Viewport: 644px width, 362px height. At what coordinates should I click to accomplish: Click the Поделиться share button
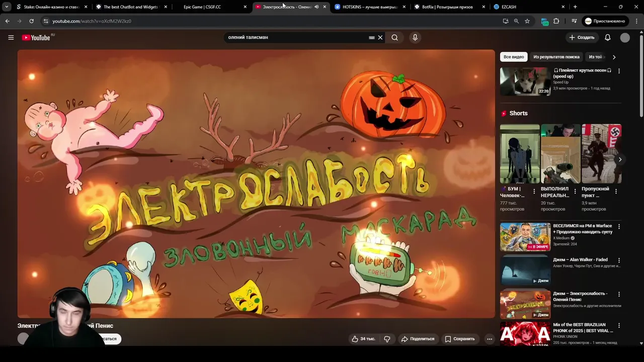pyautogui.click(x=418, y=339)
